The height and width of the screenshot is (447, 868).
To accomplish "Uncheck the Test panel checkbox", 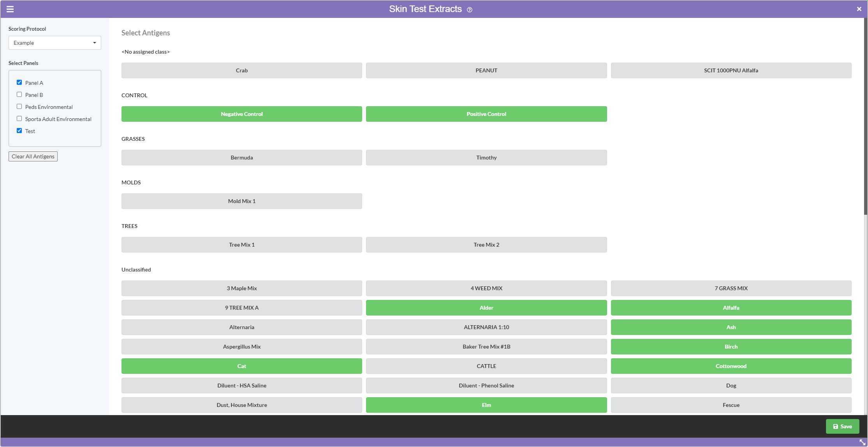I will pyautogui.click(x=19, y=131).
